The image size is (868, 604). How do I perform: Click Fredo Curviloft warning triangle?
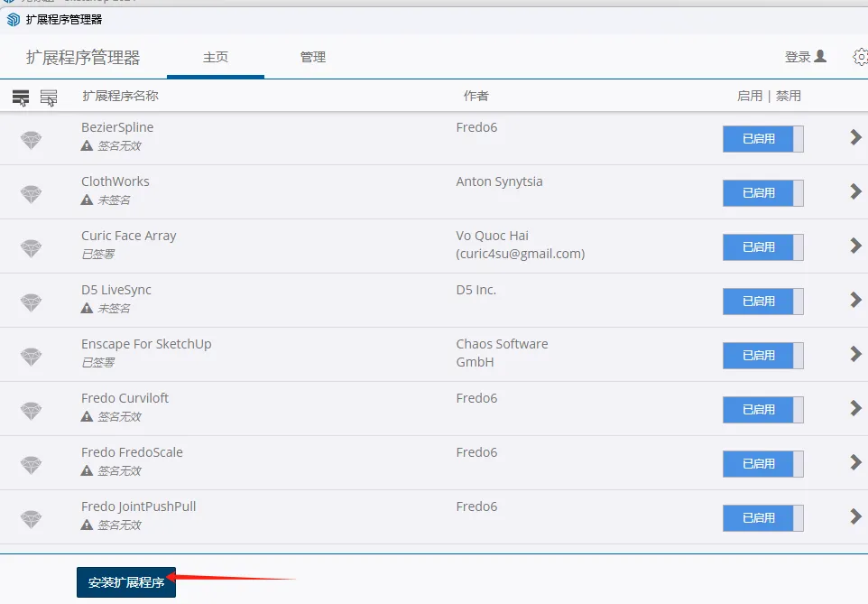pyautogui.click(x=87, y=417)
